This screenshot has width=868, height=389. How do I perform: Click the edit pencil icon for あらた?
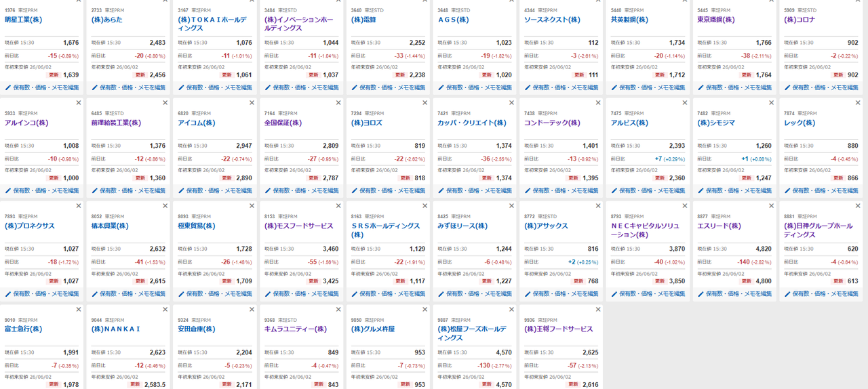click(95, 87)
